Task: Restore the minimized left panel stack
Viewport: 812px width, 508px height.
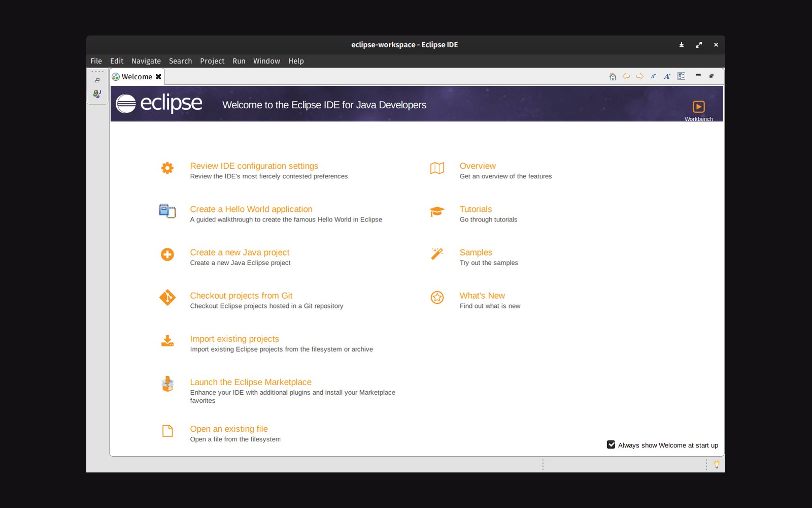Action: tap(97, 80)
